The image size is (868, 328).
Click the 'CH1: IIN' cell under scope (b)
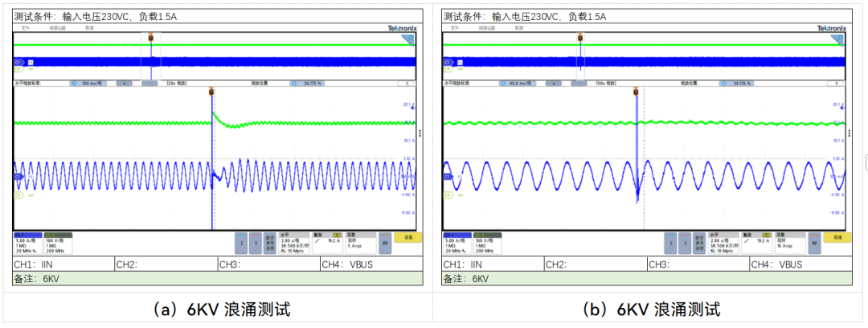point(493,264)
